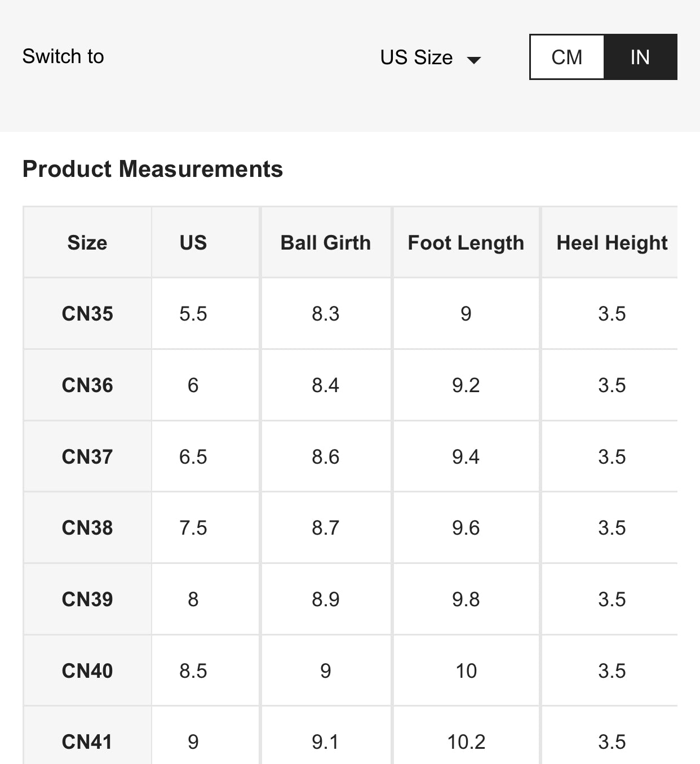Open the US Size dropdown

pos(431,57)
